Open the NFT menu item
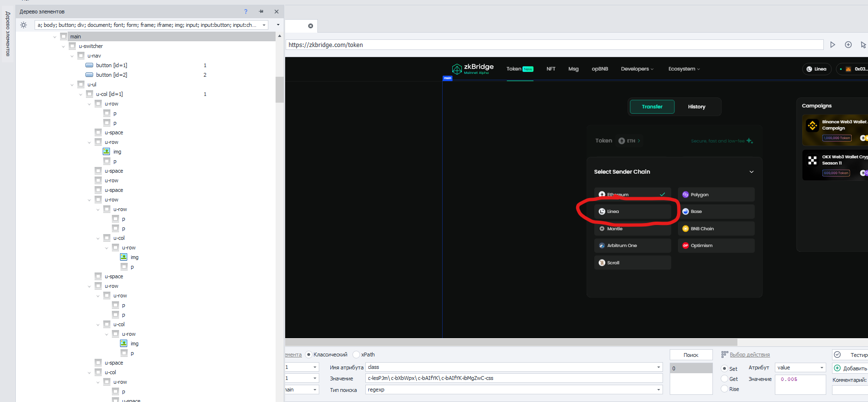 click(551, 69)
